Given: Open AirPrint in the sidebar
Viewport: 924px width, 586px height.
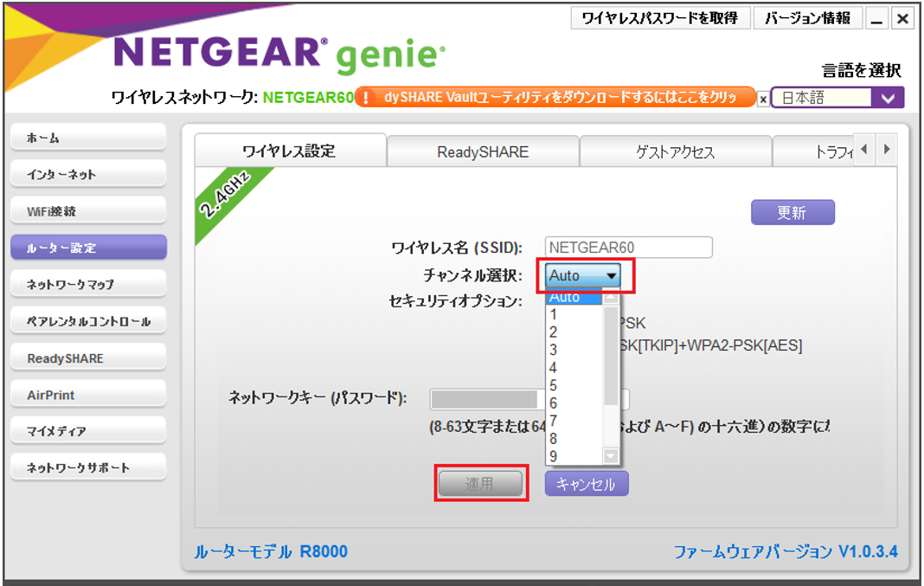Looking at the screenshot, I should (88, 394).
